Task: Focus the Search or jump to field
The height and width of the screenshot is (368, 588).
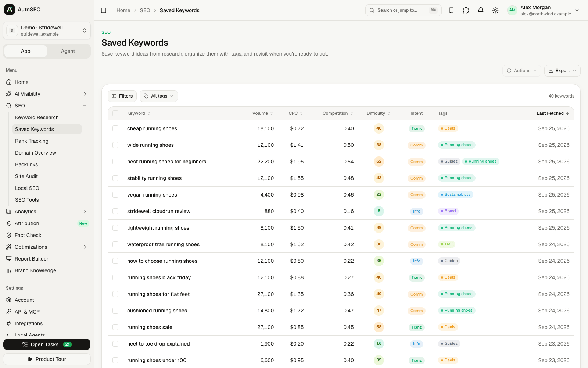Action: (403, 10)
